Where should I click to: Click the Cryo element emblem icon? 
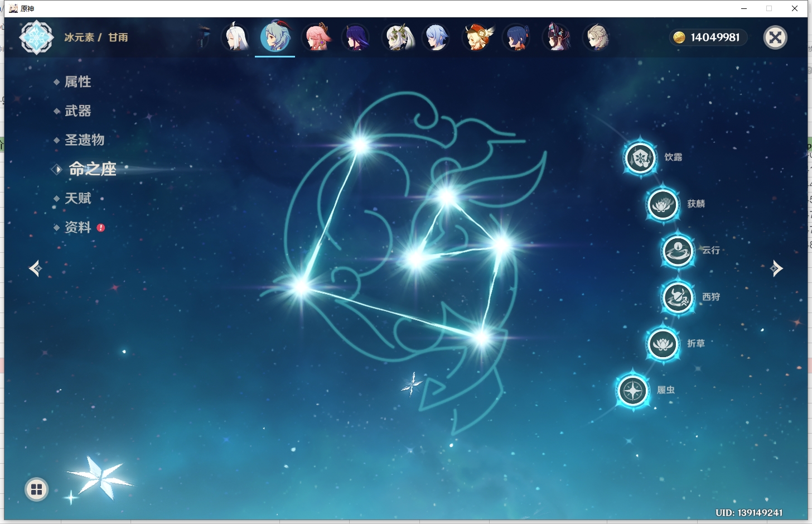pos(37,37)
